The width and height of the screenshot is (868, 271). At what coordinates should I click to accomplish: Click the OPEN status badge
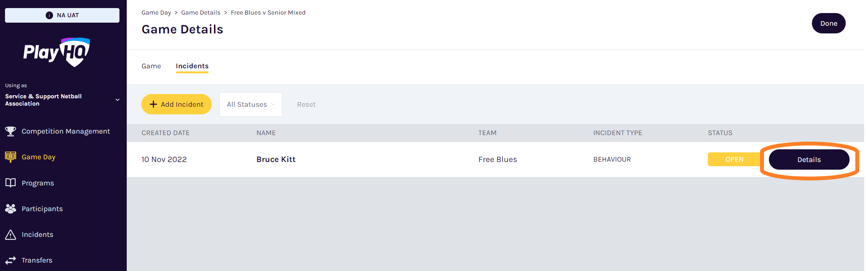click(734, 159)
